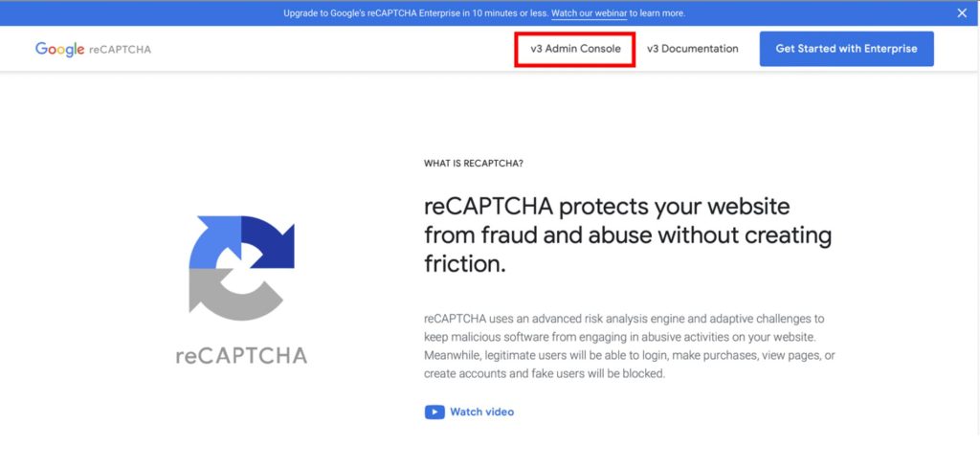The image size is (980, 468).
Task: Go to v3 Documentation
Action: [692, 49]
